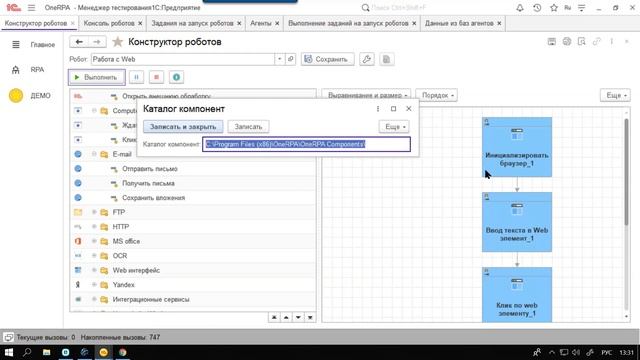Screen dimensions: 640x360
Task: Select Получить письма tree item
Action: (149, 183)
